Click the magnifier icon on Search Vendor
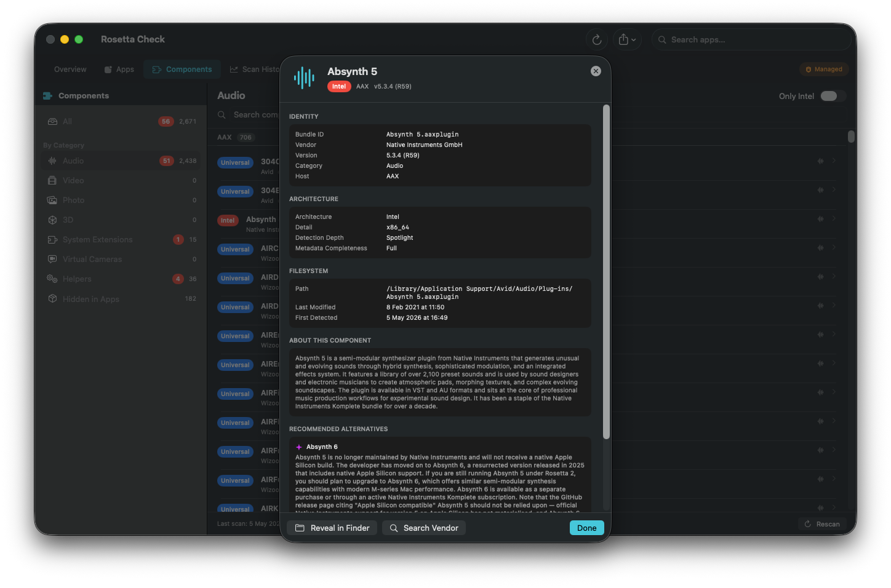891x588 pixels. [394, 528]
